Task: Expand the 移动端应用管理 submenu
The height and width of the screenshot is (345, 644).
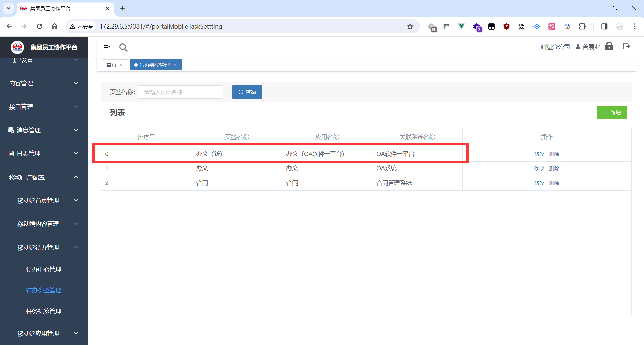Action: click(x=44, y=333)
